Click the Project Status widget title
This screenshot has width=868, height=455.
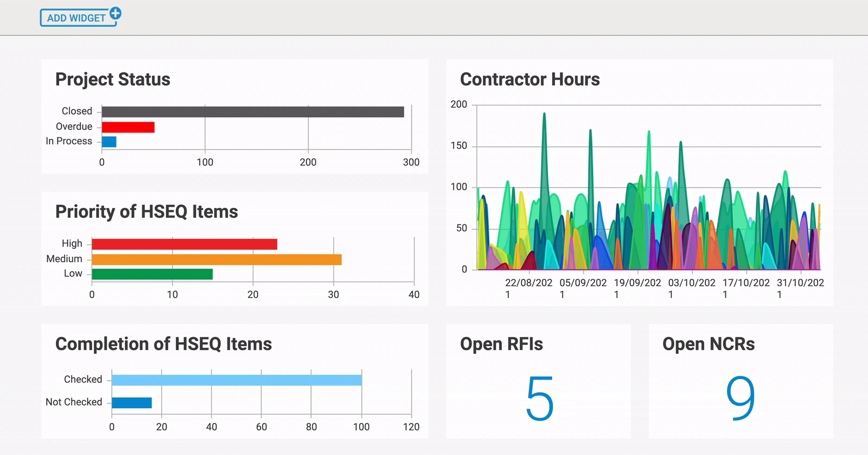(x=113, y=79)
